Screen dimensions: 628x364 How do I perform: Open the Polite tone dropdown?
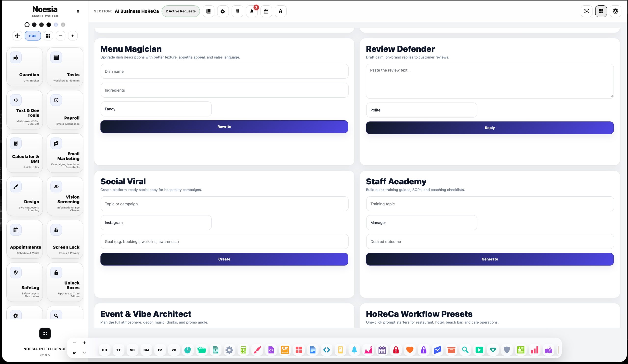click(x=422, y=110)
